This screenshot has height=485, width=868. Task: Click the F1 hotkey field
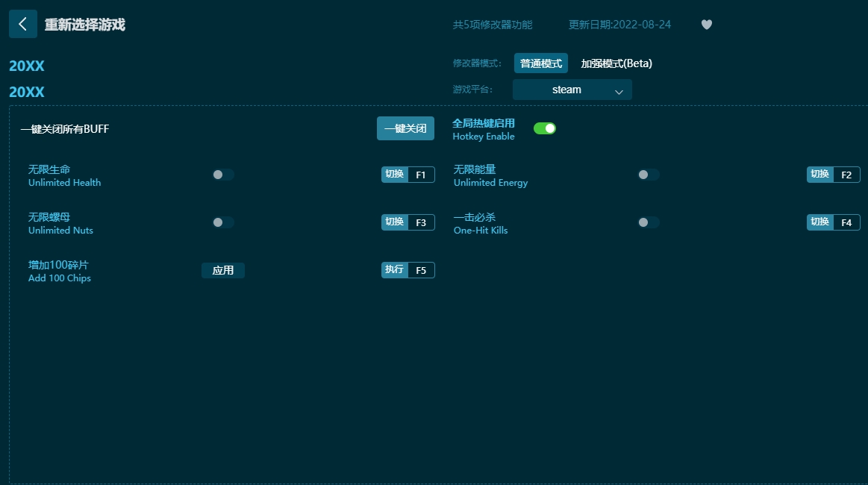(421, 175)
